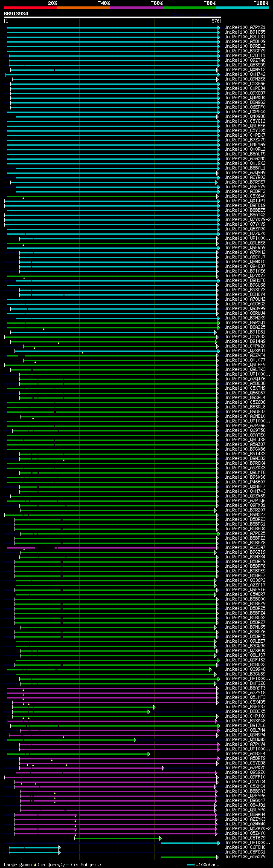
Task: Select hit label UniRef100_A7PXH2
Action: pos(245,253)
